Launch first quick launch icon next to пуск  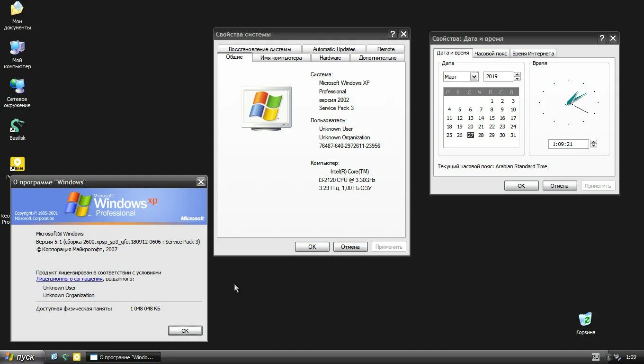pyautogui.click(x=54, y=357)
